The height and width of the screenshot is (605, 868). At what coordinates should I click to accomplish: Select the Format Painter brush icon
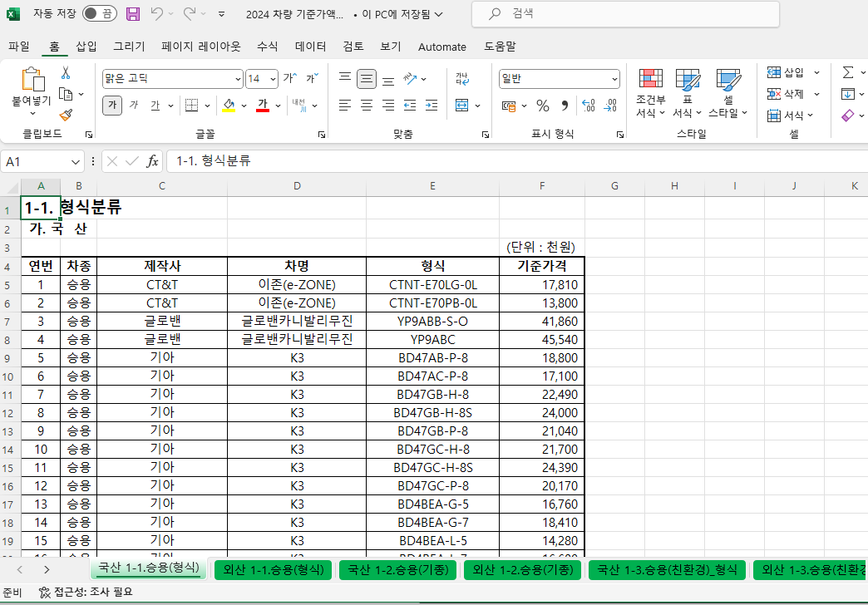(x=66, y=116)
